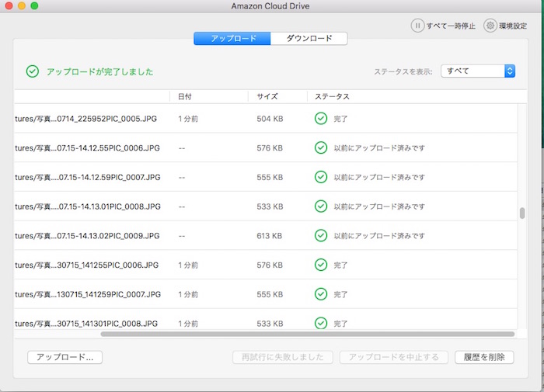Screen dimensions: 544x392
Task: Click check icon for 07.15-14.13.01PIC_0008.JPG row
Action: click(321, 206)
